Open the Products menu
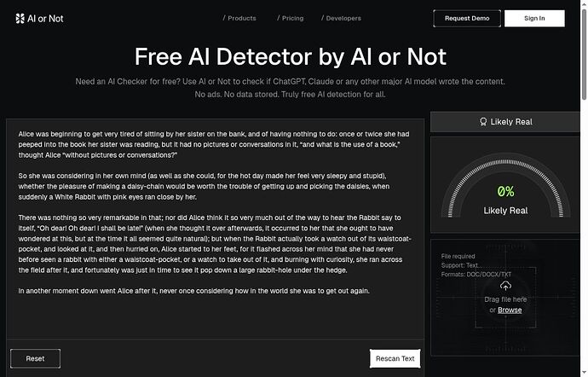Image resolution: width=588 pixels, height=377 pixels. [239, 18]
